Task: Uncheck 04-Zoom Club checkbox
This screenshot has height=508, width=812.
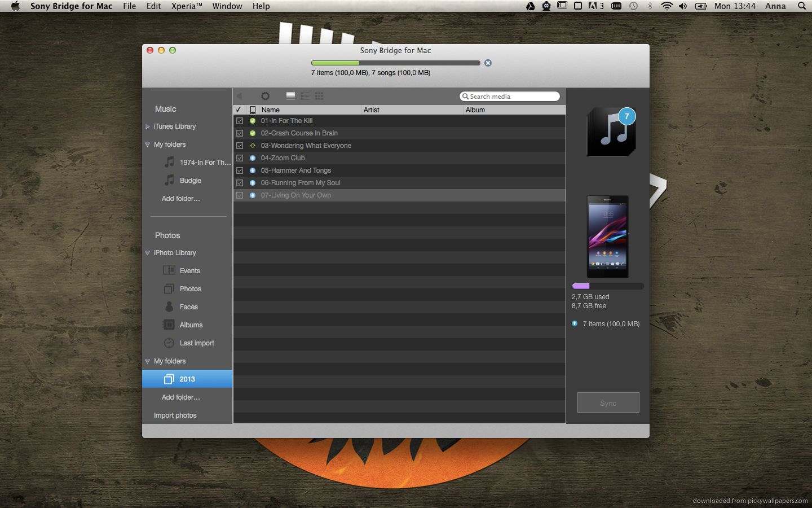Action: 240,158
